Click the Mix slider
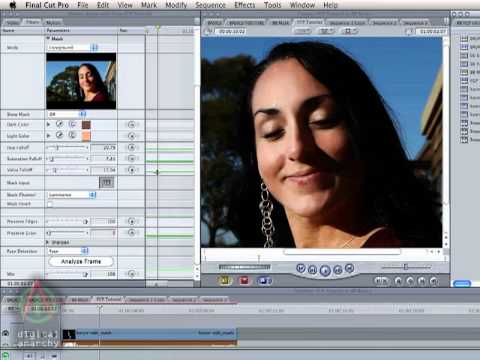 coord(67,274)
